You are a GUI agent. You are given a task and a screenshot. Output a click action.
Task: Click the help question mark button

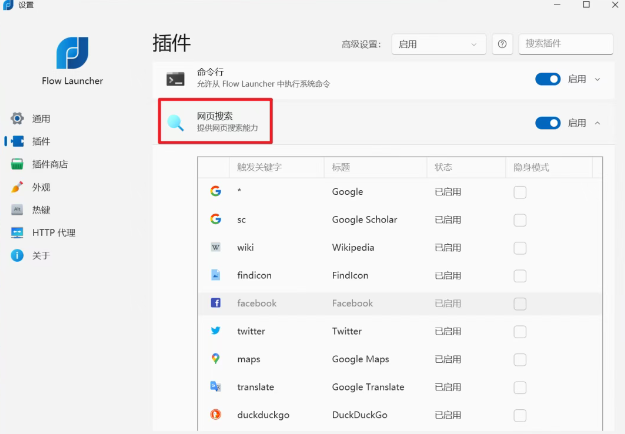(x=502, y=44)
